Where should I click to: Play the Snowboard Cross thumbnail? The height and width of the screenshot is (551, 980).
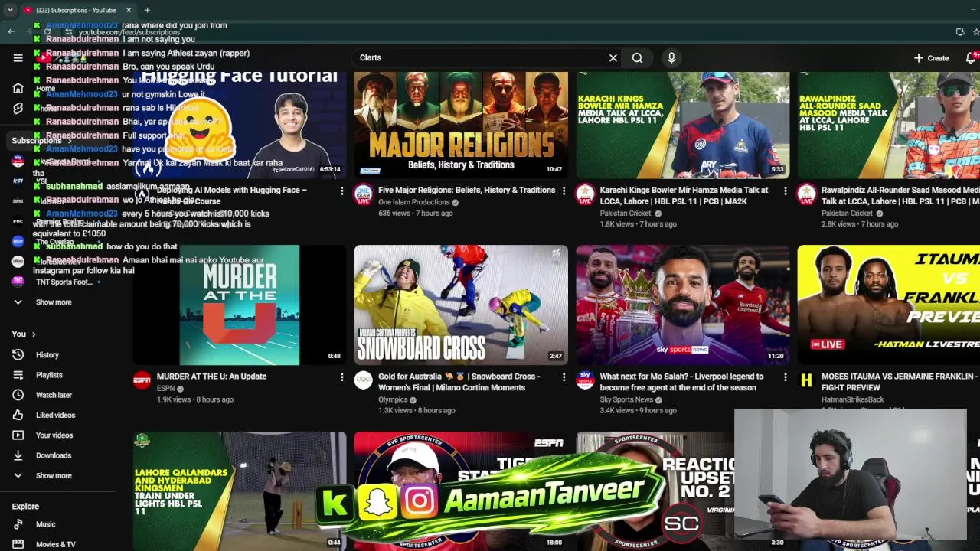click(x=461, y=305)
